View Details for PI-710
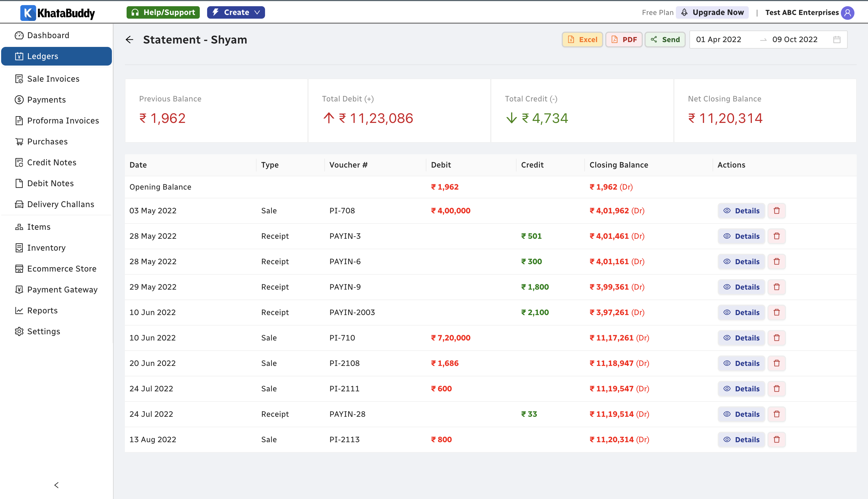 click(x=741, y=338)
